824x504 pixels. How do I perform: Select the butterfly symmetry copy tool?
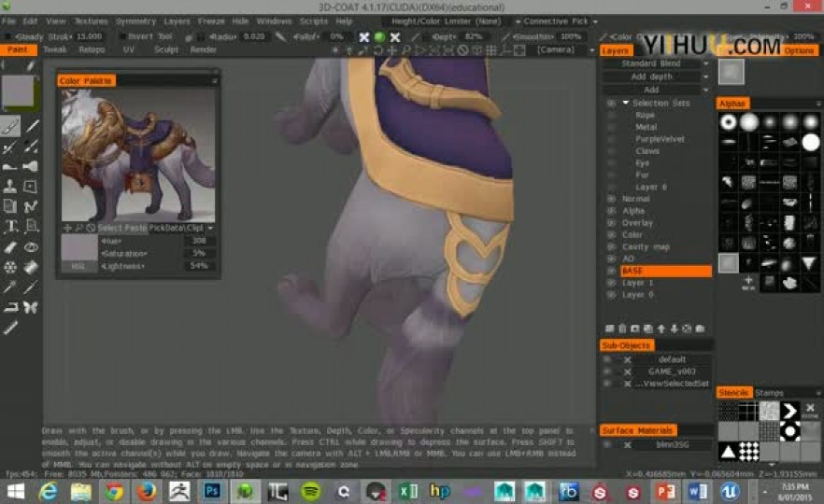31,307
